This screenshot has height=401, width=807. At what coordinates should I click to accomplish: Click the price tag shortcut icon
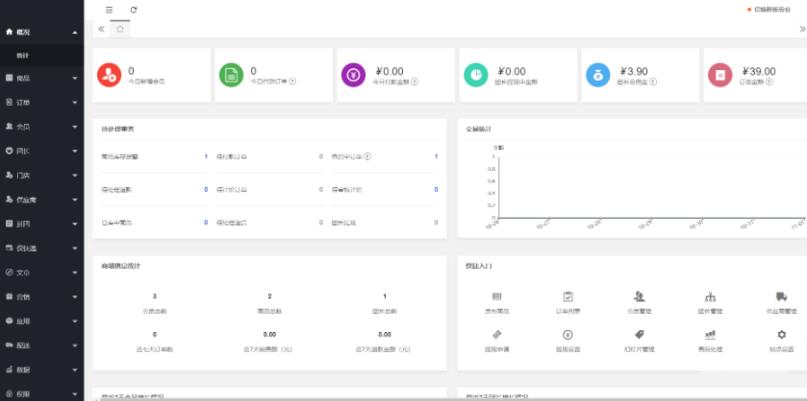[x=638, y=334]
